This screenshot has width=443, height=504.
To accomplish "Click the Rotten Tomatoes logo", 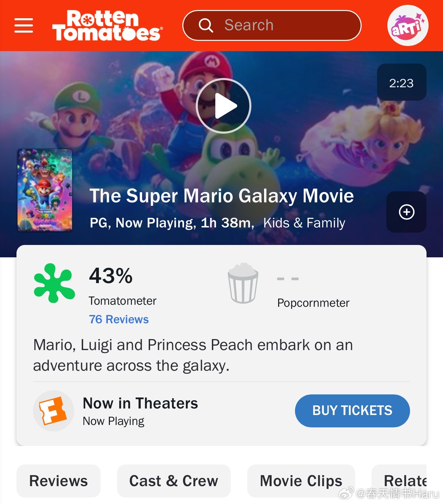I will pyautogui.click(x=107, y=26).
